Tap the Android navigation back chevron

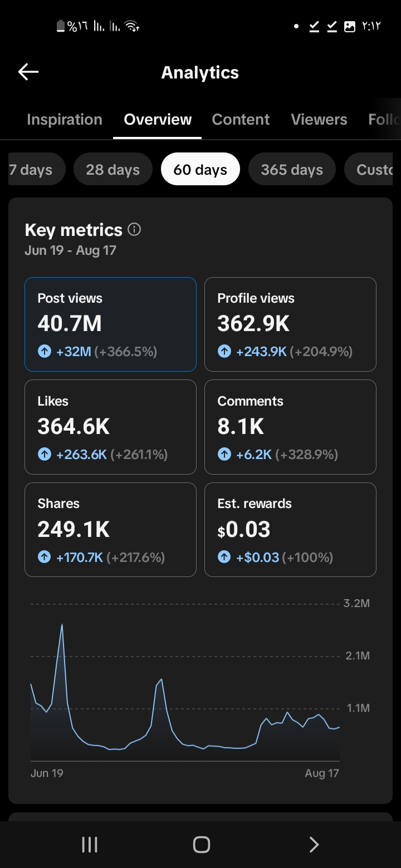(x=314, y=845)
